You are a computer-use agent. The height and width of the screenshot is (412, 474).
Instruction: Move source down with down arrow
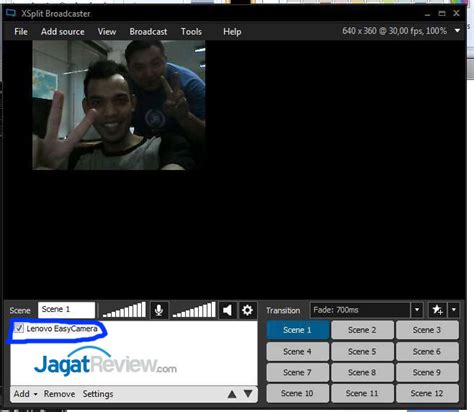click(248, 394)
